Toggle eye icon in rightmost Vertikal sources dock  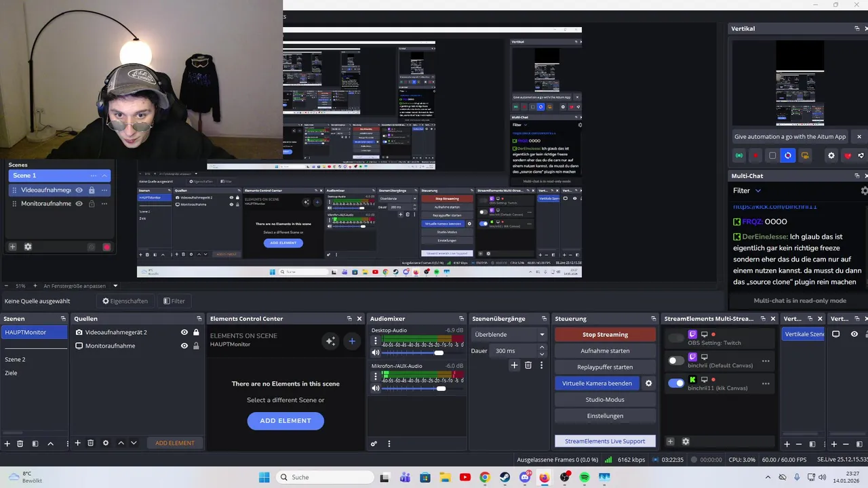pyautogui.click(x=854, y=334)
